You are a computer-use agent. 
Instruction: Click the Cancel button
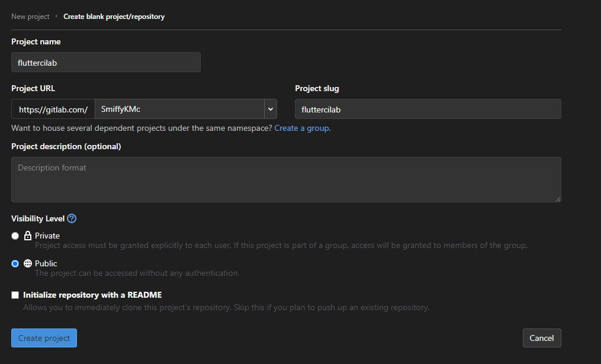[x=542, y=338]
